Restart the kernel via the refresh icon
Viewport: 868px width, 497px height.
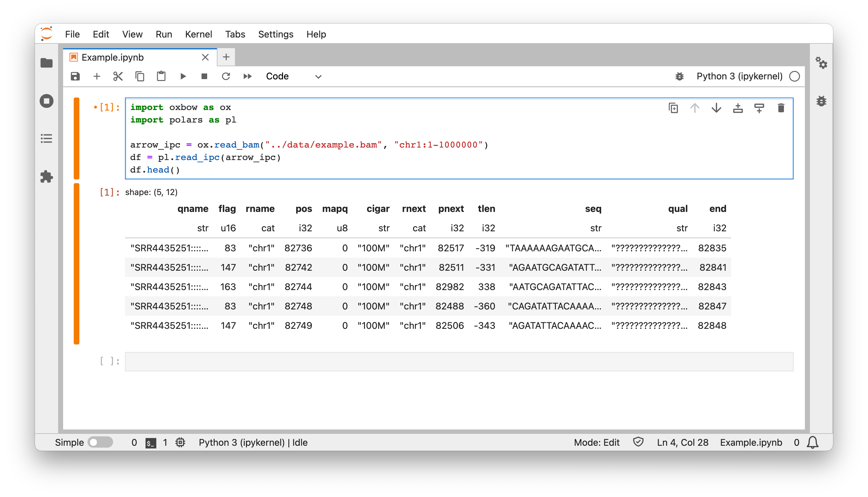click(226, 76)
